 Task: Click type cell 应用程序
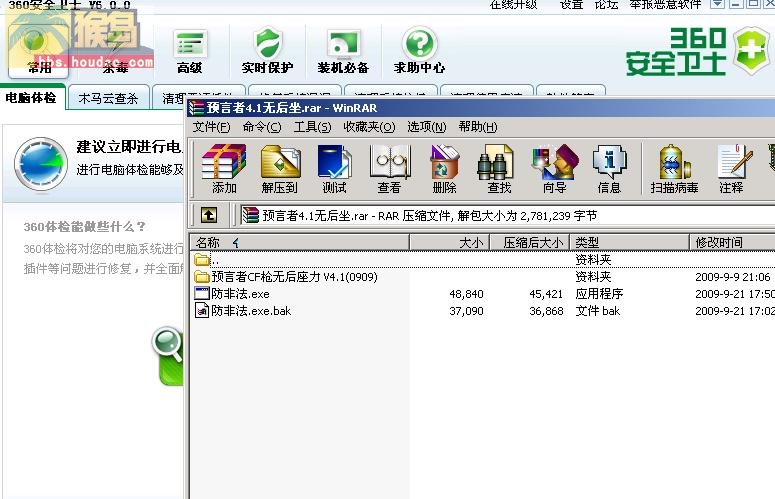[599, 294]
